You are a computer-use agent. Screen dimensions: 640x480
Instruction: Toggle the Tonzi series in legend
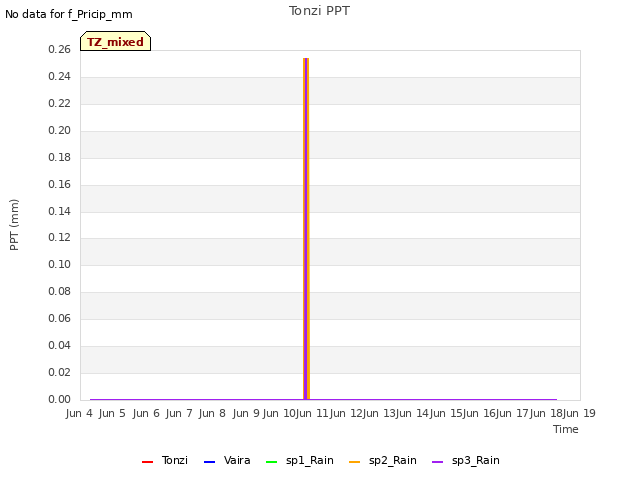point(165,460)
